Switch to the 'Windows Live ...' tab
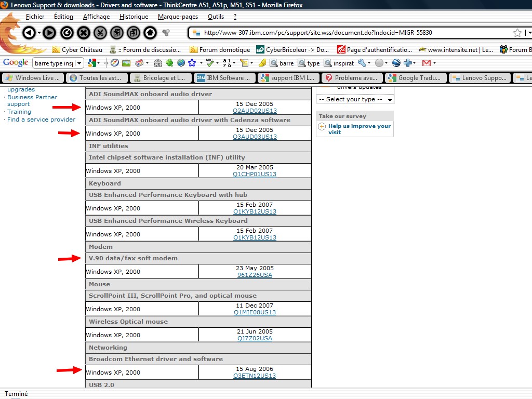 click(x=33, y=78)
